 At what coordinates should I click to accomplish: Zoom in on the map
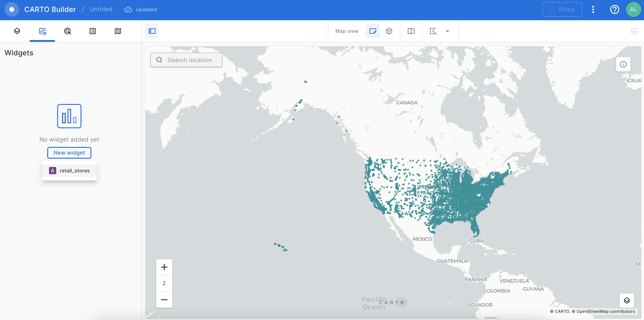[164, 267]
